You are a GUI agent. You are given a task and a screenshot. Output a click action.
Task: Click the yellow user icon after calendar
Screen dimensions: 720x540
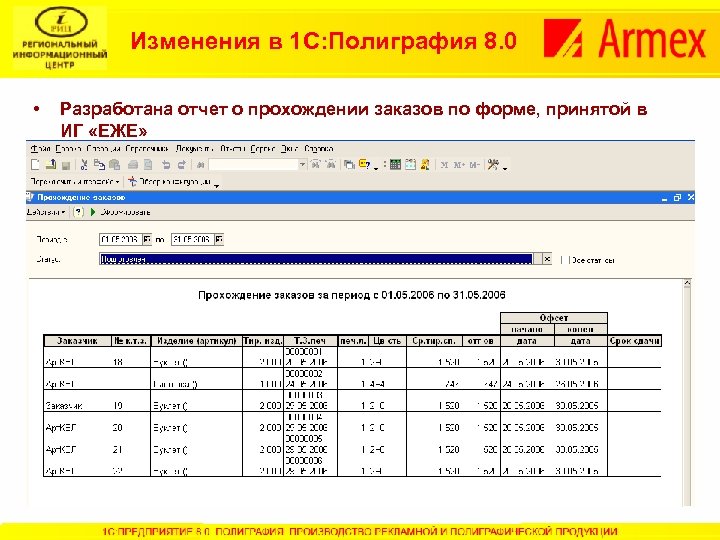(425, 164)
